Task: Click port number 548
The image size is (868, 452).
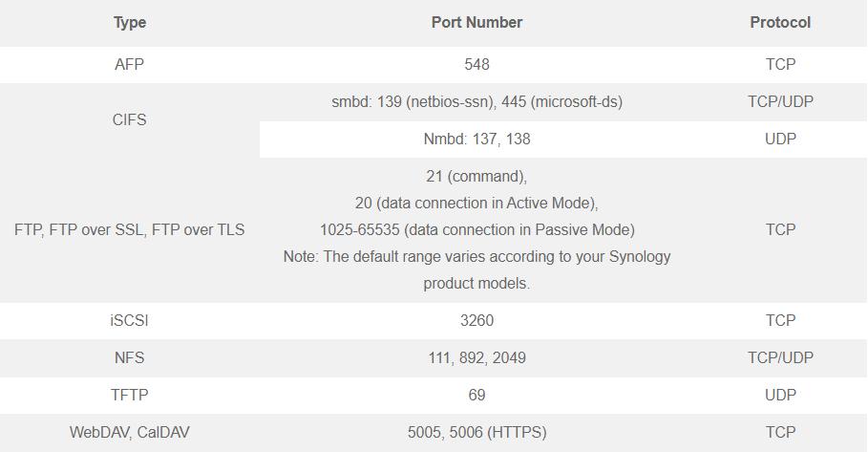Action: (x=476, y=64)
